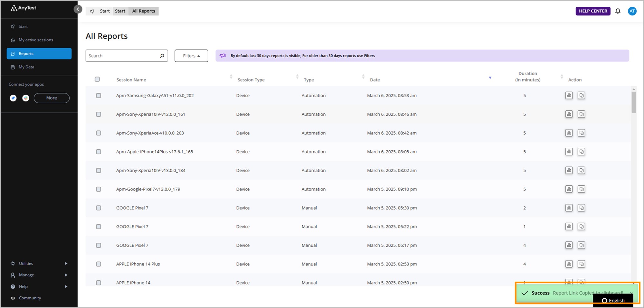The height and width of the screenshot is (308, 644).
Task: Open the HELP CENTER
Action: [593, 11]
